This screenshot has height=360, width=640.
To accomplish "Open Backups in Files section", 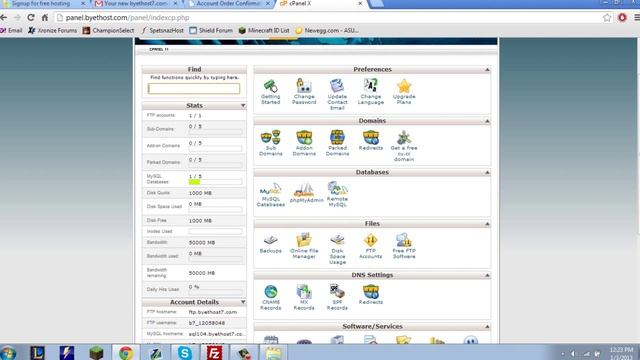I will pyautogui.click(x=271, y=244).
